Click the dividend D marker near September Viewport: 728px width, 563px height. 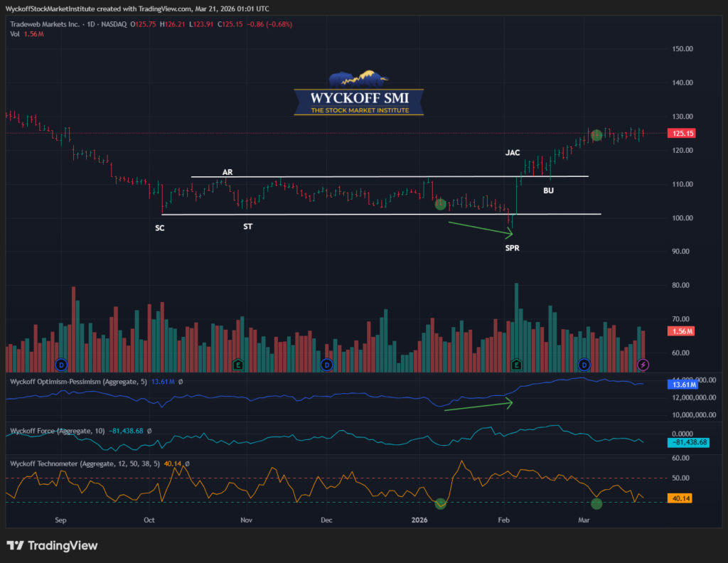[x=60, y=365]
